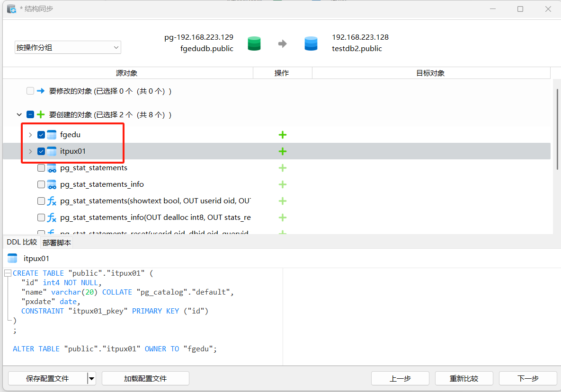
Task: Click green plus operation for itpux01 row
Action: click(x=283, y=151)
